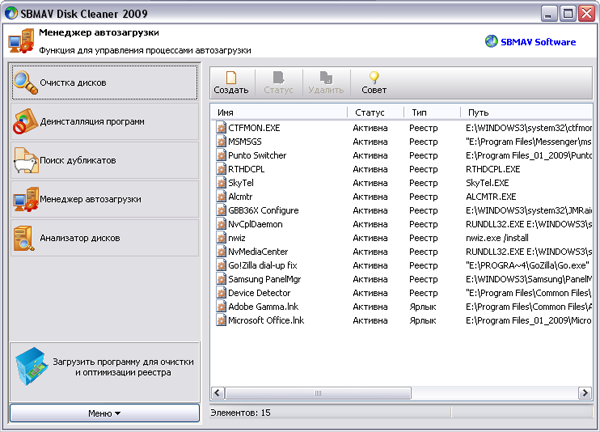Click icon of Adobe Gamma.lnk entry
600x432 pixels.
pyautogui.click(x=221, y=306)
